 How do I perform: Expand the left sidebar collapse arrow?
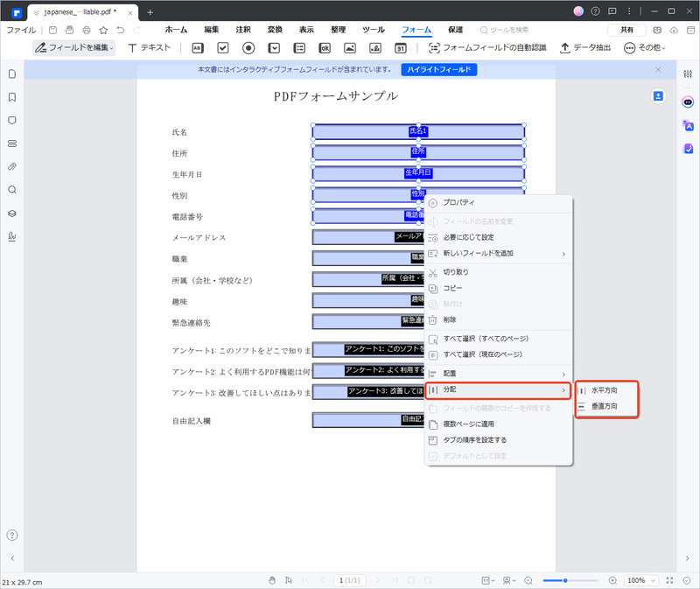coord(12,557)
